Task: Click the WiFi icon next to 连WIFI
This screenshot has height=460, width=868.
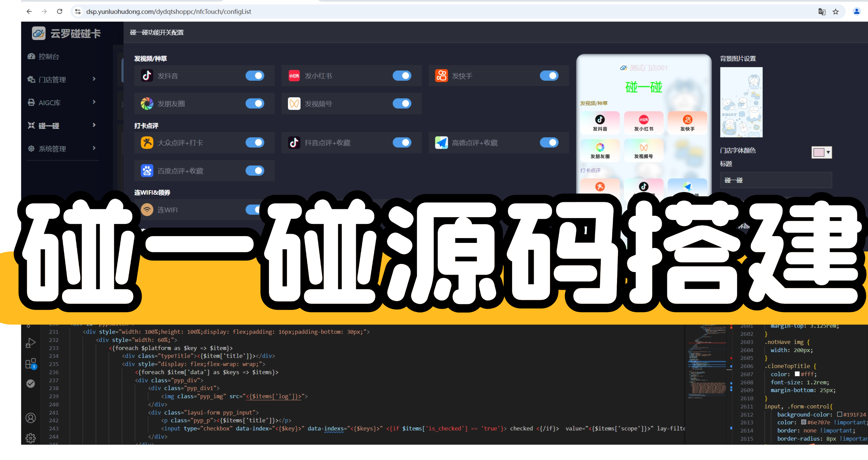Action: tap(147, 210)
